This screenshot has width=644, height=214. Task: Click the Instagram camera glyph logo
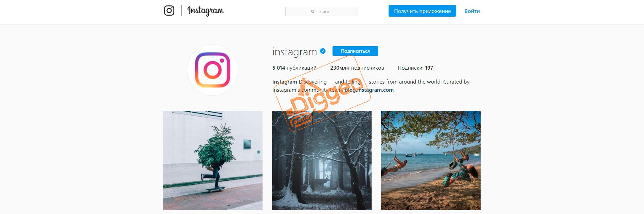click(x=169, y=11)
